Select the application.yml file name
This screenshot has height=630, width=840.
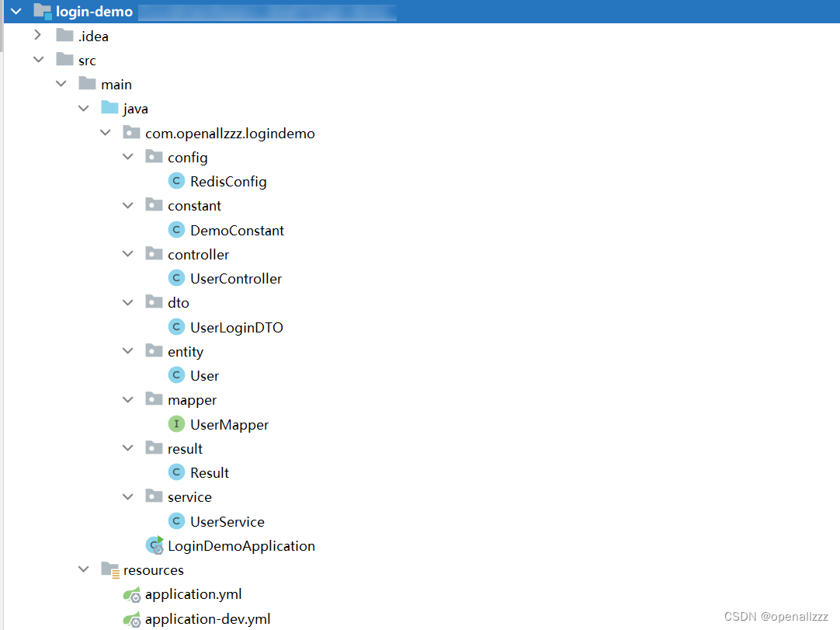193,594
